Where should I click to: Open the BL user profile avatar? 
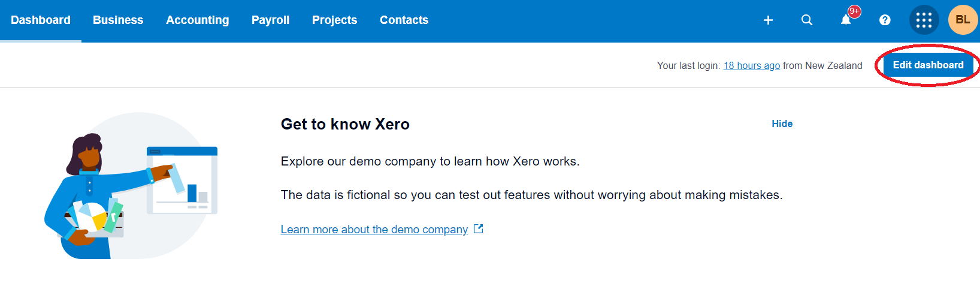click(963, 20)
